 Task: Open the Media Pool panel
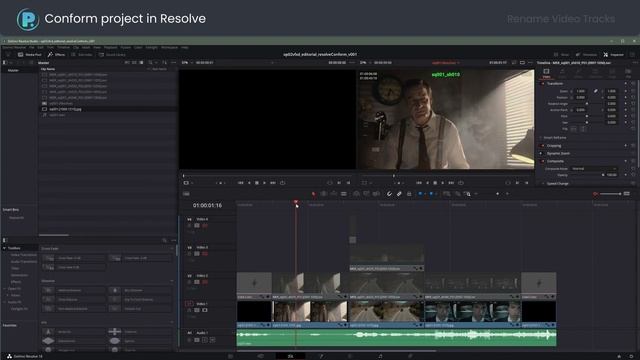click(29, 54)
